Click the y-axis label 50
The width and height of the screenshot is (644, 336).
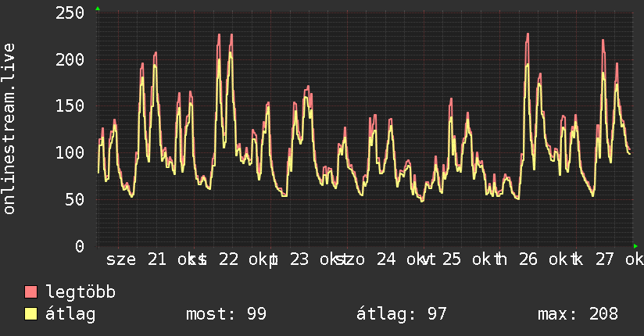click(x=75, y=199)
